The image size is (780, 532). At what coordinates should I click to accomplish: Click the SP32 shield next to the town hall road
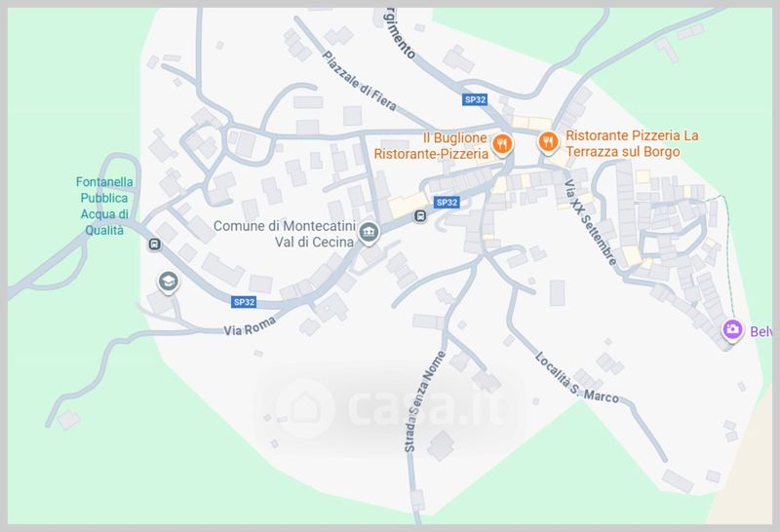[x=447, y=203]
